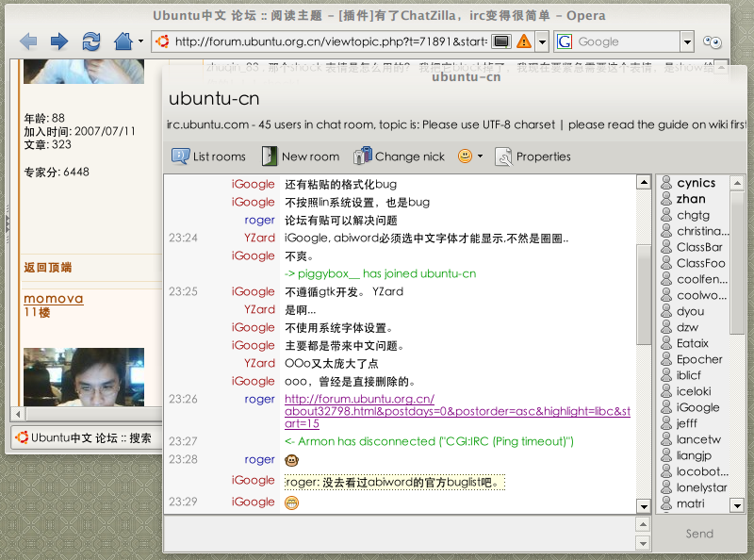Reload the page in Opera

coord(91,41)
